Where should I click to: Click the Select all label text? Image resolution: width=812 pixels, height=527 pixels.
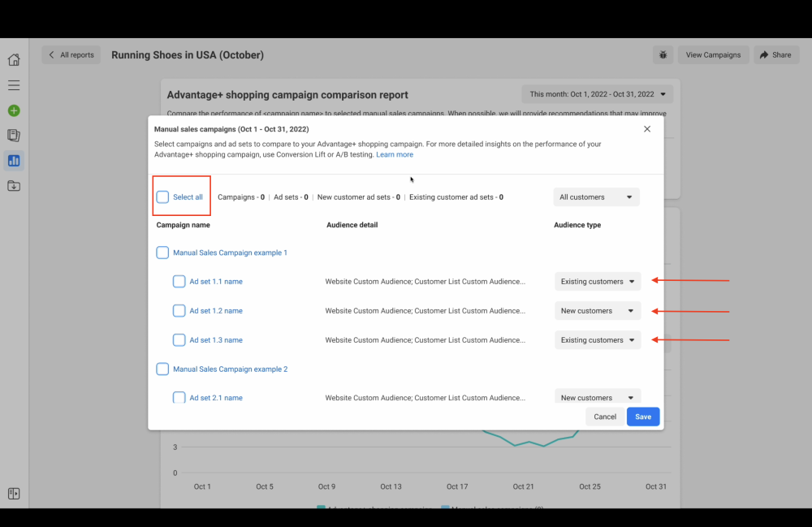188,197
